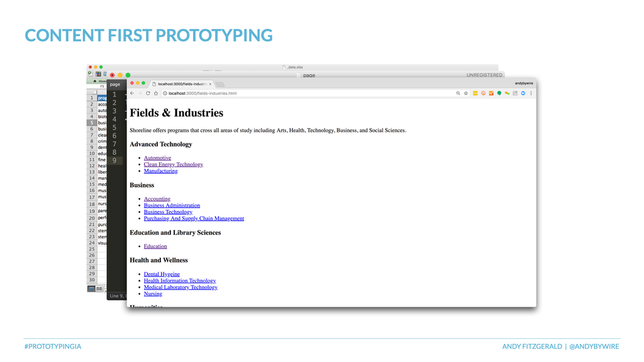This screenshot has width=644, height=362.
Task: Bookmark page with the star icon
Action: pos(466,93)
